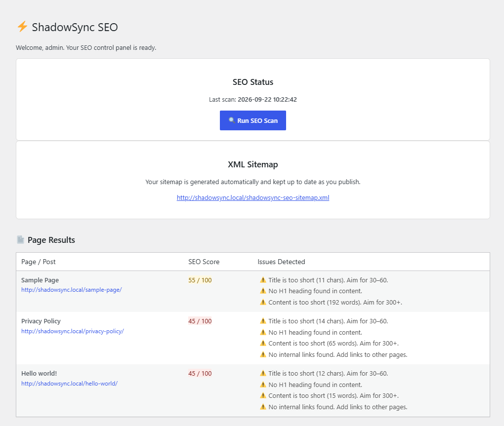Click warning icon beside 'Title is too short (11 chars)'
The image size is (504, 426).
(263, 280)
